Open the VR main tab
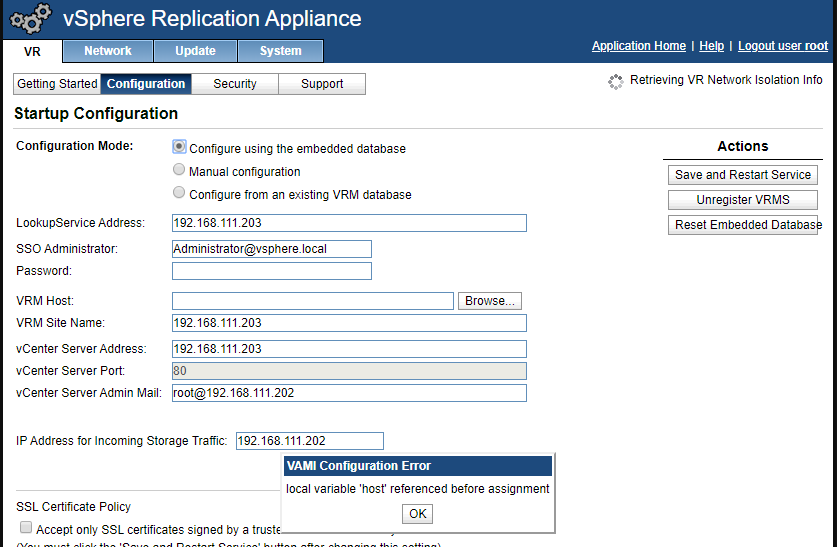This screenshot has width=837, height=547. point(32,52)
